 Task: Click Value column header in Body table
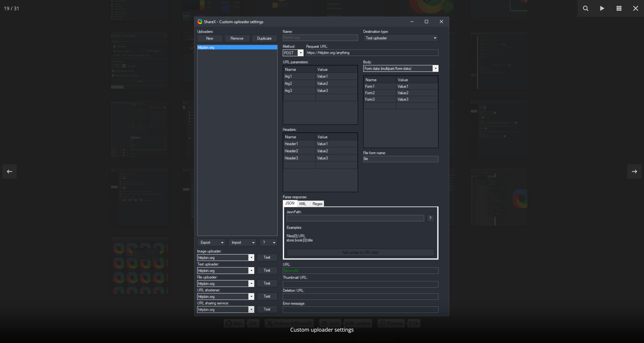417,80
